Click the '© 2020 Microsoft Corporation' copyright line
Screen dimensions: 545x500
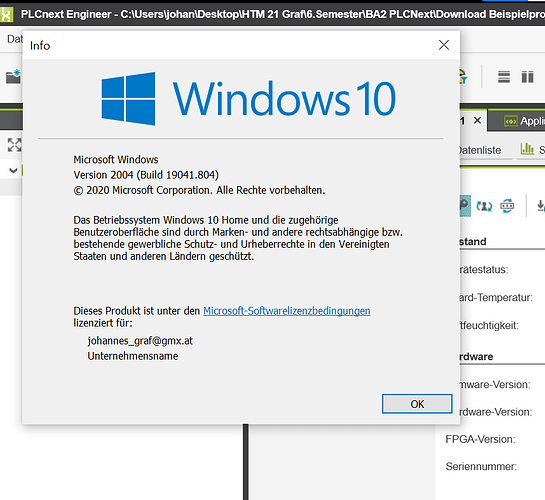[199, 190]
